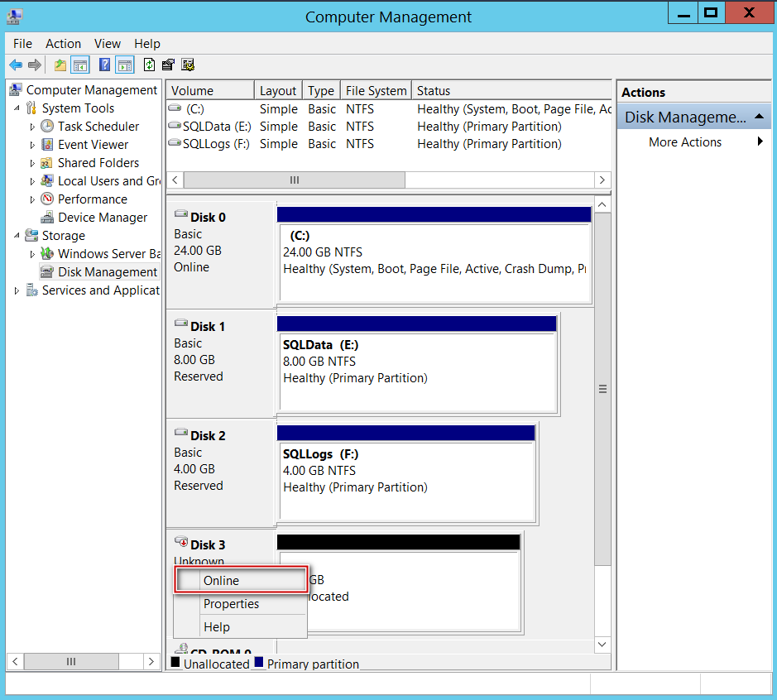Toggle the Show/Hide Console Tree button

tap(80, 65)
